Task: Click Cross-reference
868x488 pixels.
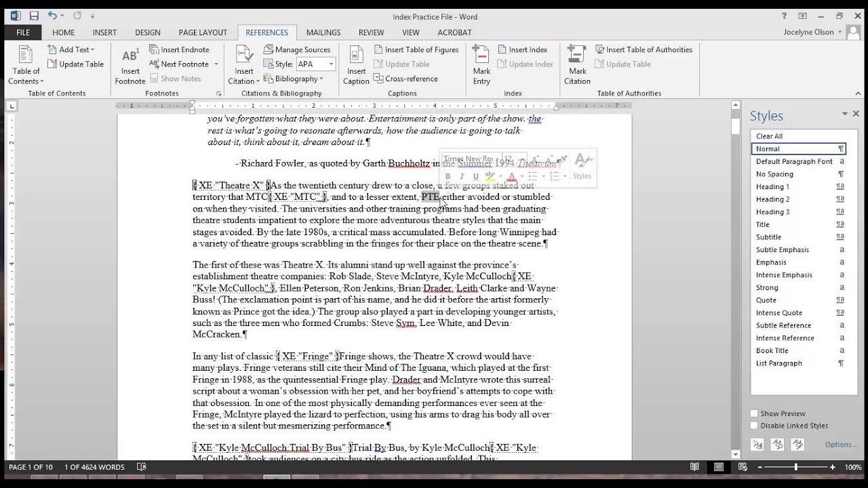Action: [x=406, y=79]
